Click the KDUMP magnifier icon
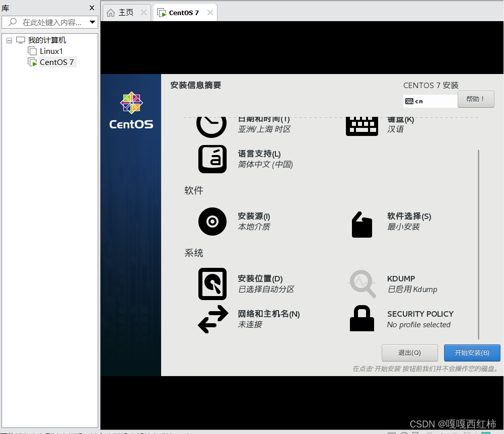This screenshot has height=434, width=504. 363,284
